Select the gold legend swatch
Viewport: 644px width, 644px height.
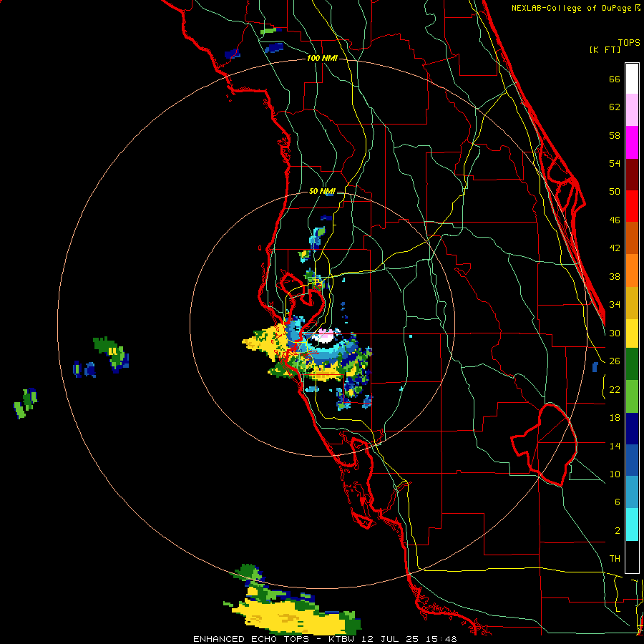pos(632,303)
